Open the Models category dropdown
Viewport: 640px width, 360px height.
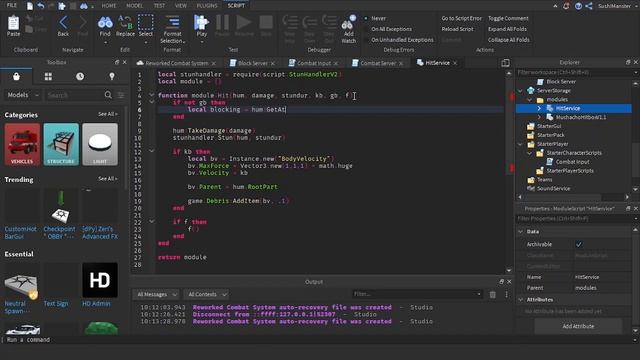click(x=23, y=95)
